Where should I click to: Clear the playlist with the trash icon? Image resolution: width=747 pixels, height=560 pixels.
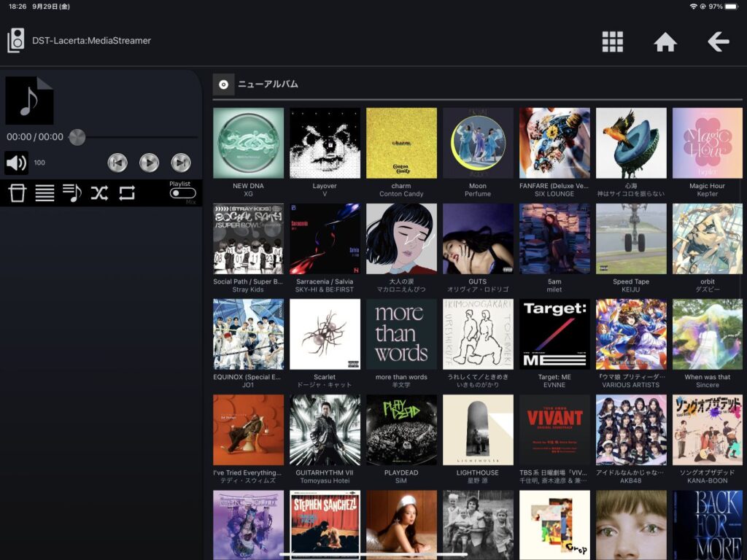(x=17, y=193)
